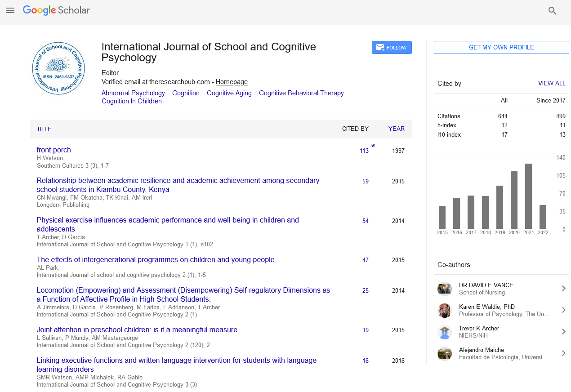This screenshot has width=571, height=392.
Task: Open the hamburger menu icon
Action: [x=10, y=10]
